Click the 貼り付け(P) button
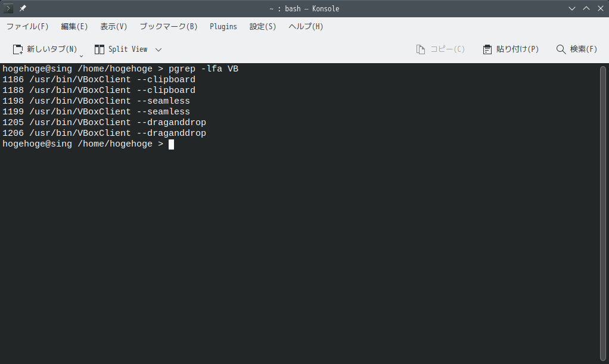The width and height of the screenshot is (609, 364). click(x=510, y=49)
